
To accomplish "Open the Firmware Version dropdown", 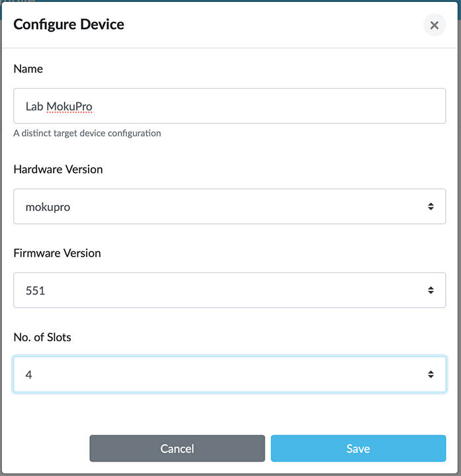I will point(229,290).
